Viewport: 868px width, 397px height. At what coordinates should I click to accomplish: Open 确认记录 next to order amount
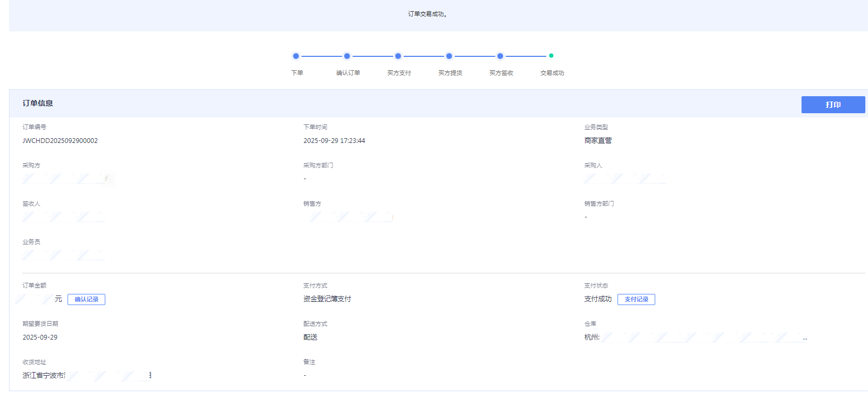point(86,299)
